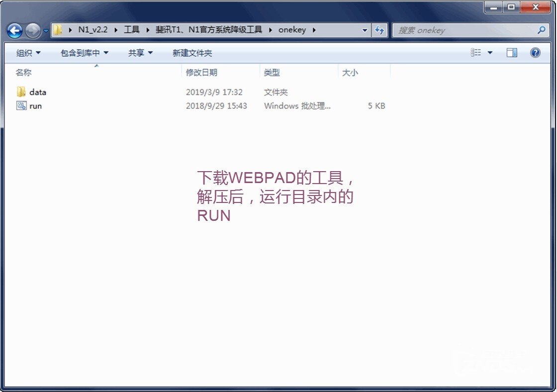Image resolution: width=557 pixels, height=392 pixels.
Task: Select onekey breadcrumb segment
Action: click(292, 29)
